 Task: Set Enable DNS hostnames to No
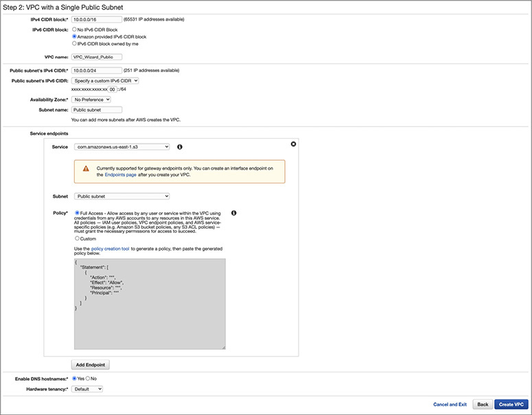[88, 379]
